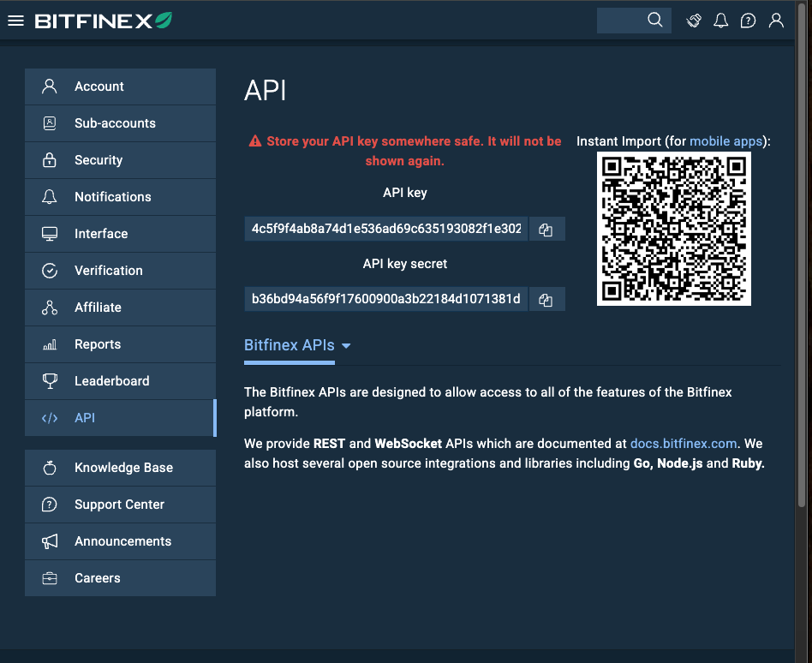Open the handshake icon in header

point(694,21)
